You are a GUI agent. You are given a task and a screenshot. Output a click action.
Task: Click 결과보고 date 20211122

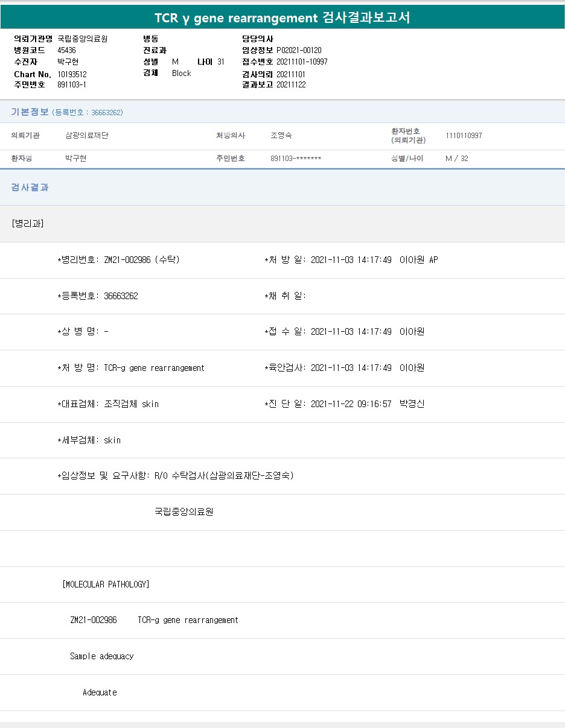pos(291,84)
